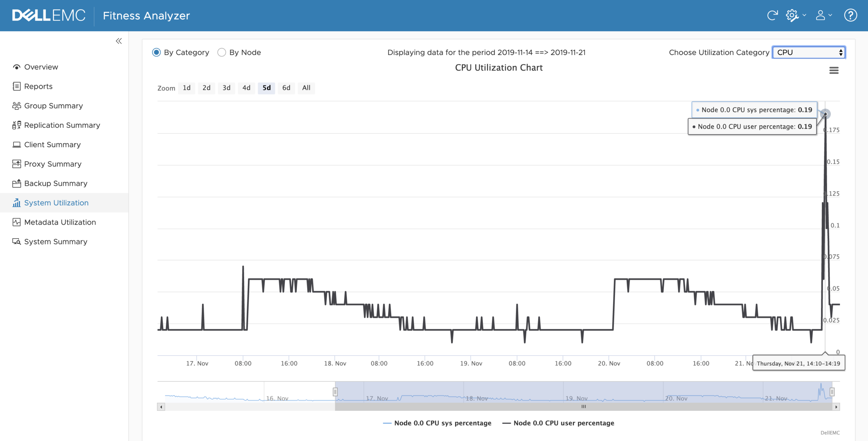Click the 5d zoom button
Image resolution: width=868 pixels, height=441 pixels.
(x=267, y=87)
